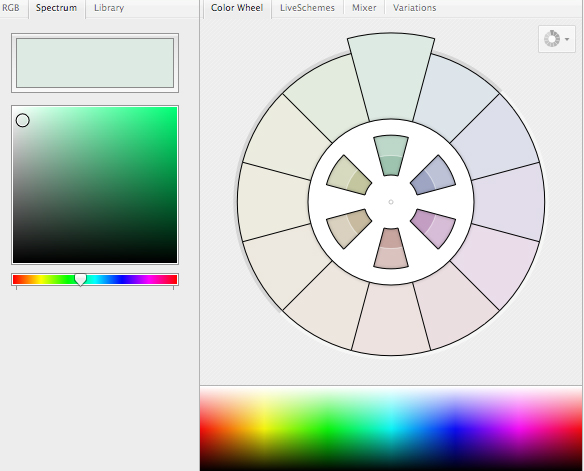Choose the inner tan wedge swatch
This screenshot has height=471, width=584.
coord(349,228)
